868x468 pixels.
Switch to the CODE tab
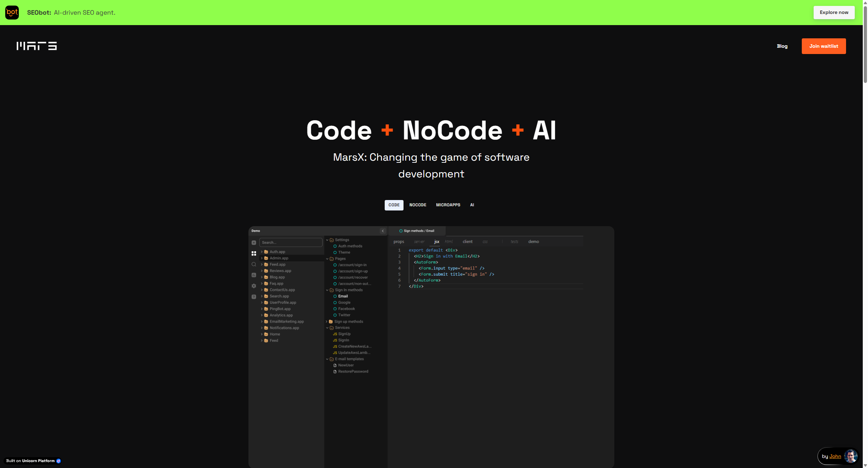coord(394,205)
